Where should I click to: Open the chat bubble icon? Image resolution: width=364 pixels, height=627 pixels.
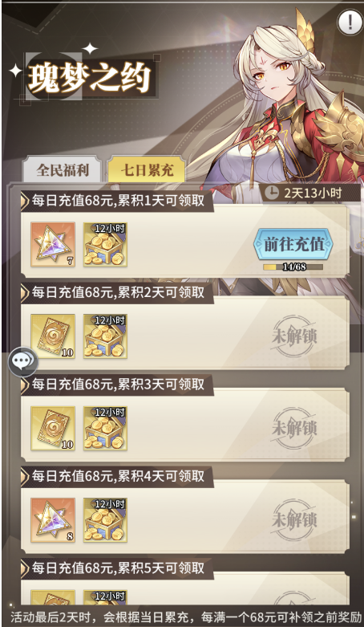(x=22, y=362)
